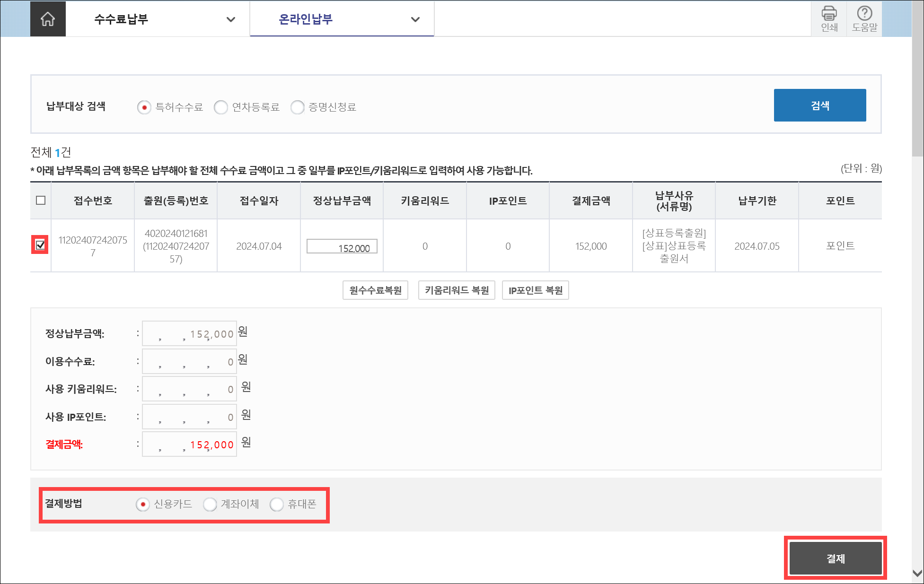
Task: Select the 특허수수료 radio button
Action: [144, 107]
